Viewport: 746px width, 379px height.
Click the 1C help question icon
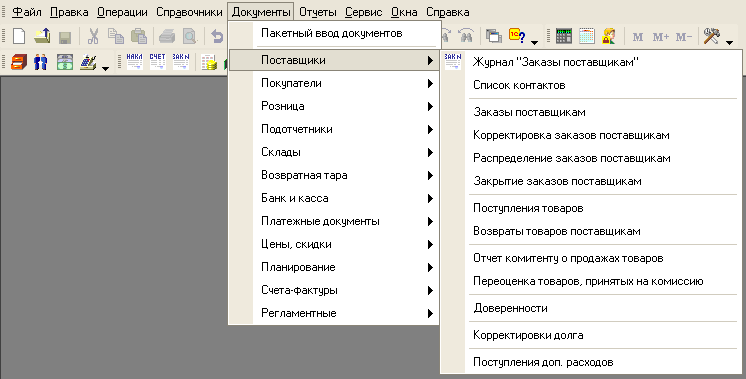(517, 37)
